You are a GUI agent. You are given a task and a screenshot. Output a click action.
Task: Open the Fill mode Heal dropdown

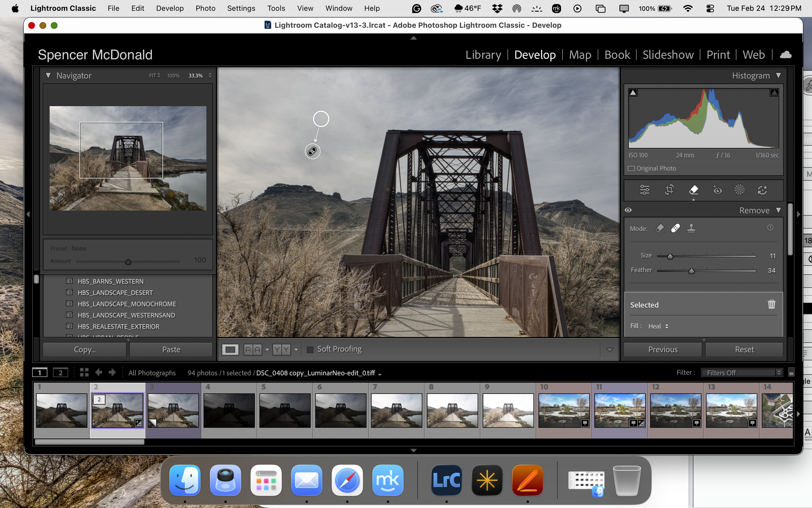tap(658, 326)
